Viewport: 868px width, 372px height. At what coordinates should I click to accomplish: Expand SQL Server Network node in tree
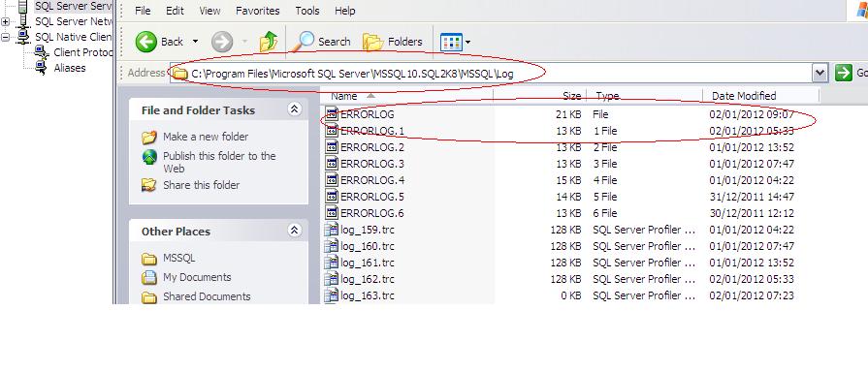6,22
